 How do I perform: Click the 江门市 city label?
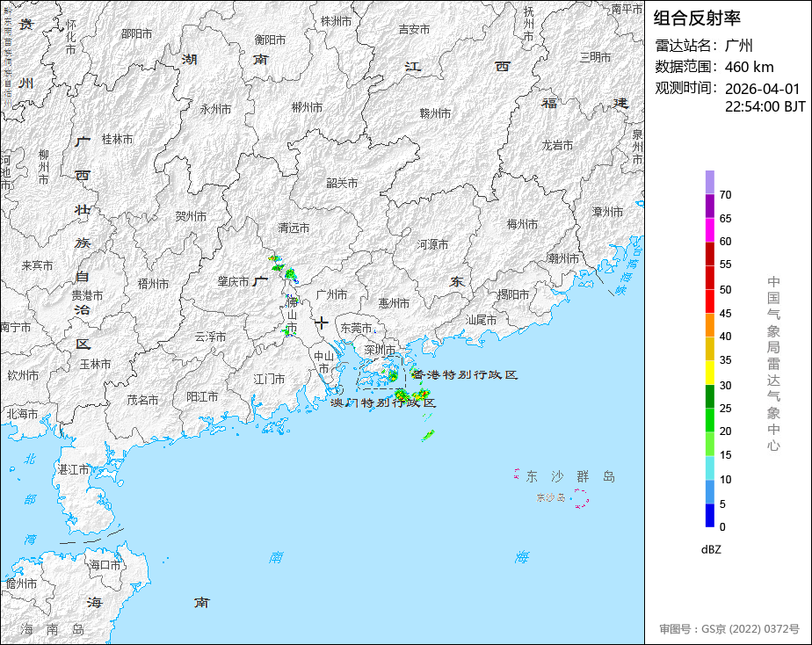(269, 379)
